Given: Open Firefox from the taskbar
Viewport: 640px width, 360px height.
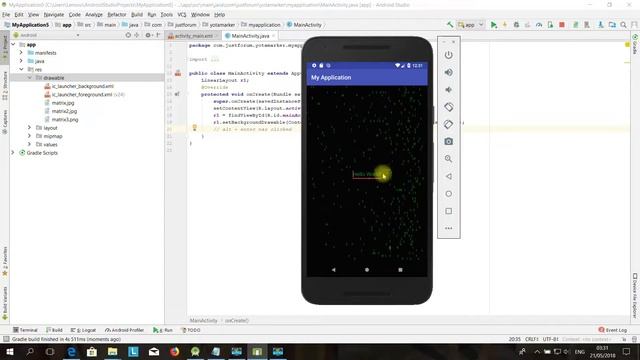Looking at the screenshot, I should click(x=175, y=351).
